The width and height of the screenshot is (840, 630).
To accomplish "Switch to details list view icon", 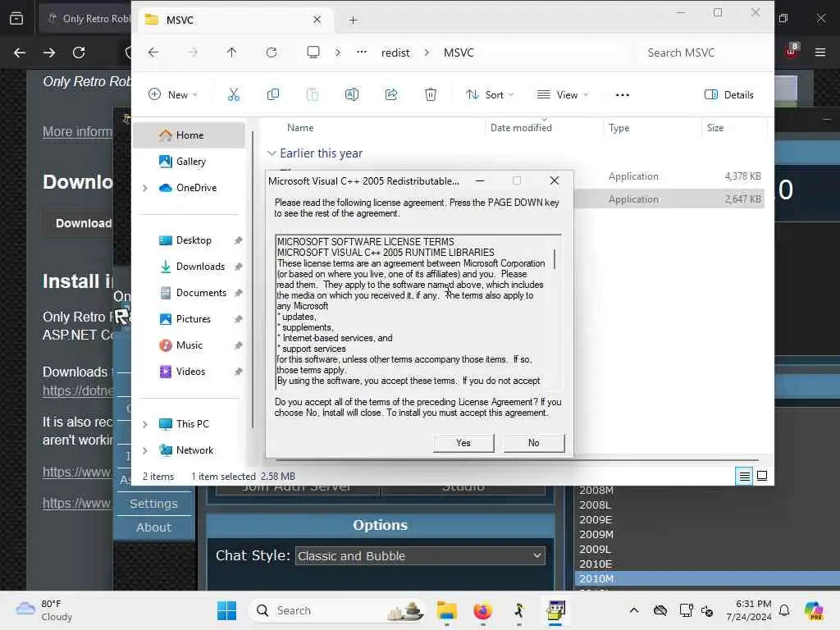I will tap(744, 476).
